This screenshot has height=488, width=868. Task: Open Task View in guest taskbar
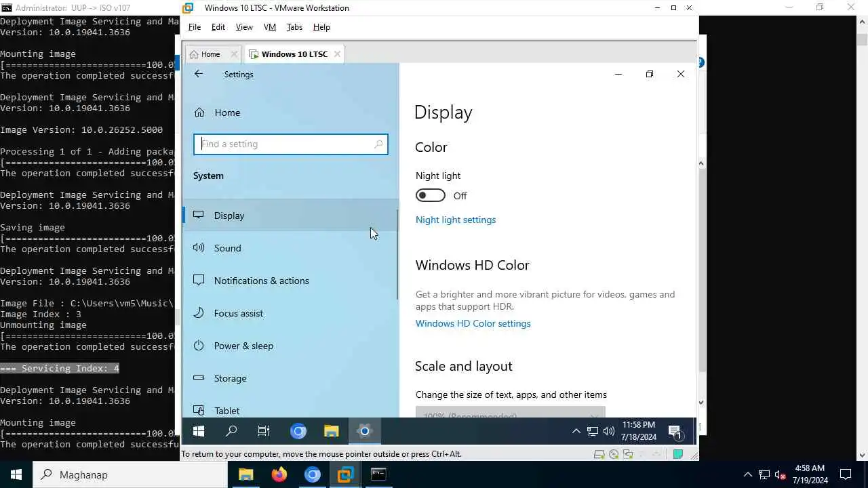[x=264, y=431]
